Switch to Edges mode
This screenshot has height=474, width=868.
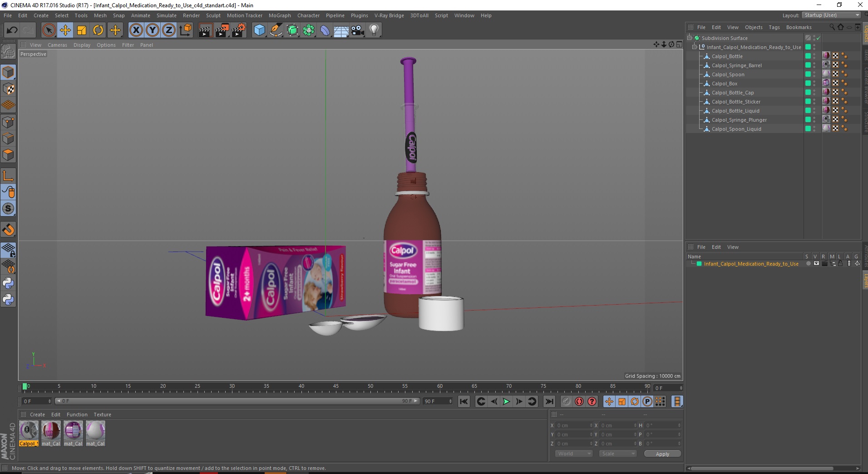8,138
